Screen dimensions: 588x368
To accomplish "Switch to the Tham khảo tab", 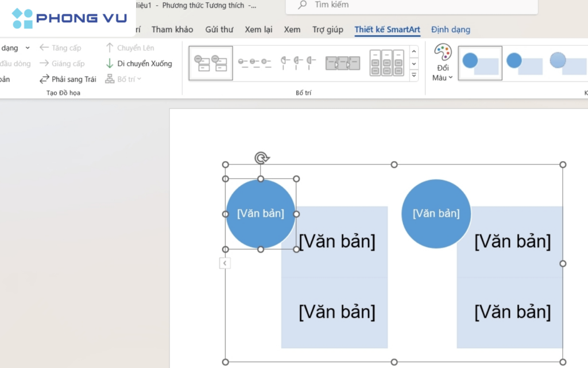I will [172, 29].
